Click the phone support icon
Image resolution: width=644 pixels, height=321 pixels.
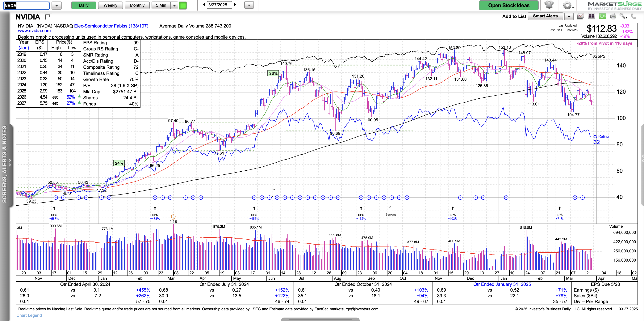click(x=634, y=16)
